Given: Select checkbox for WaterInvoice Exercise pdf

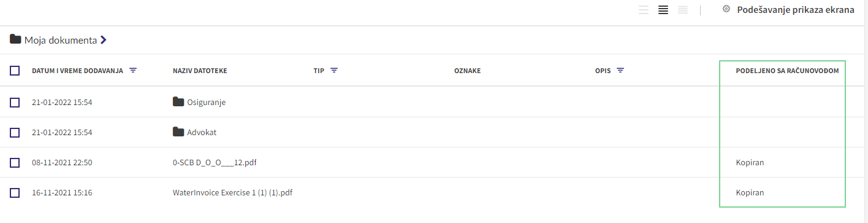Looking at the screenshot, I should [15, 193].
